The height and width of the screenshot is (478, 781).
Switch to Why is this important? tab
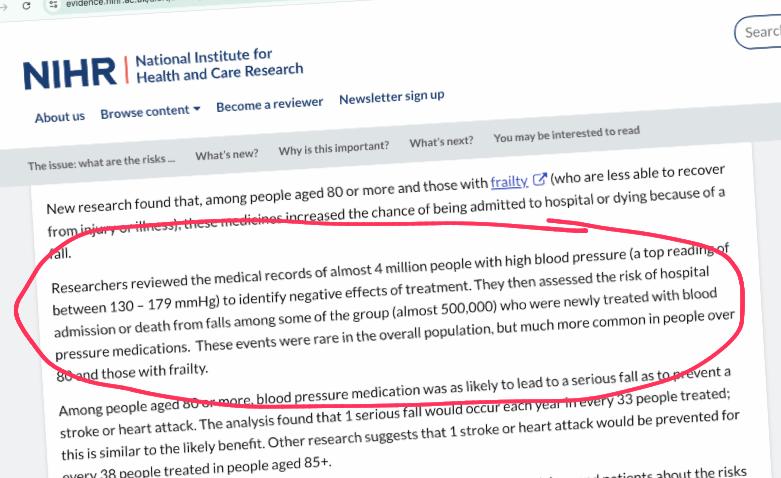coord(333,148)
